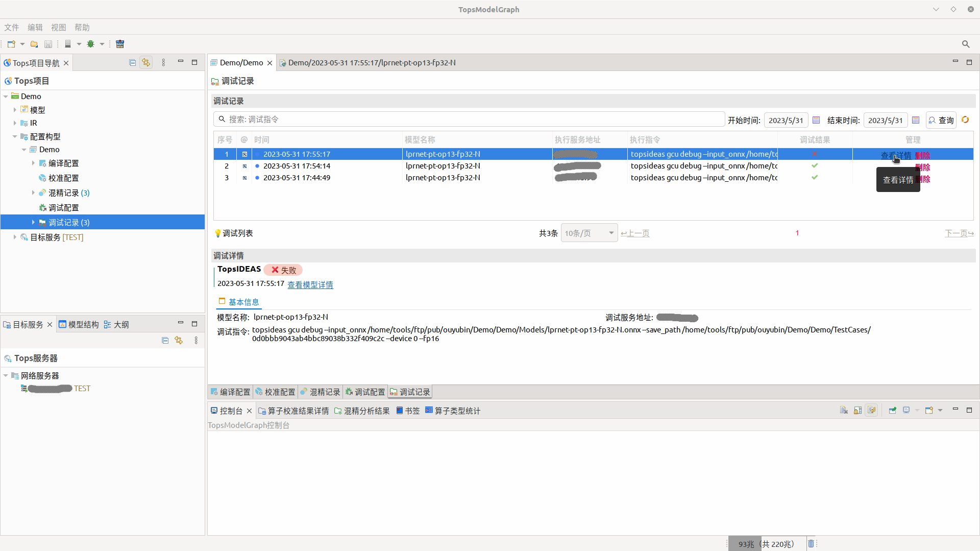Click the server run icon in toolbar
The image size is (980, 551).
click(67, 44)
